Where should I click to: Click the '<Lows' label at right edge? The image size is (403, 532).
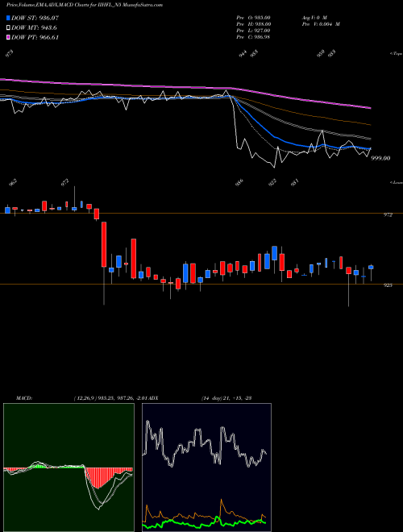tap(397, 182)
